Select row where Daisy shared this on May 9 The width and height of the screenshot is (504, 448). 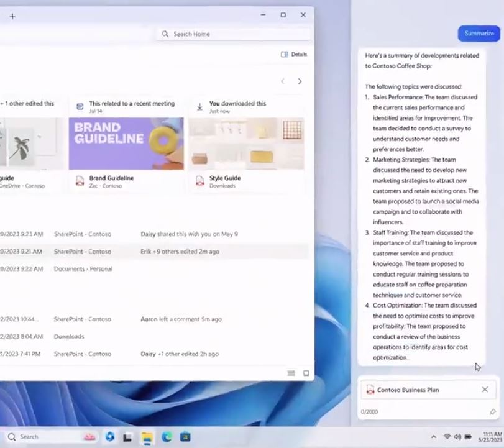tap(154, 234)
